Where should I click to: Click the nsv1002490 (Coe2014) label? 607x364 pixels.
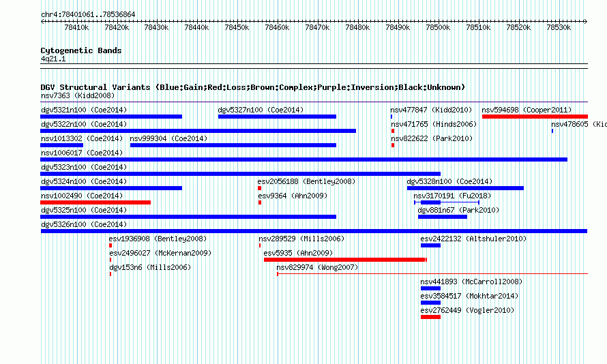coord(82,196)
